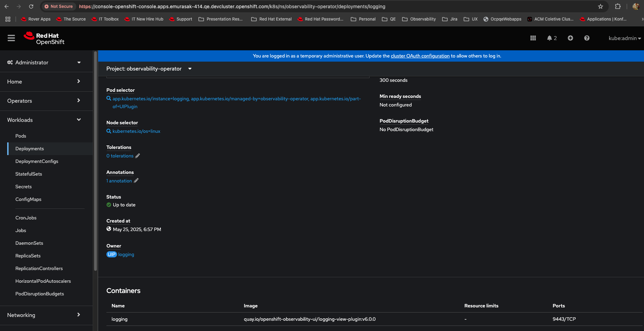Edit tolerations using the pencil icon
The height and width of the screenshot is (331, 644).
coord(138,156)
